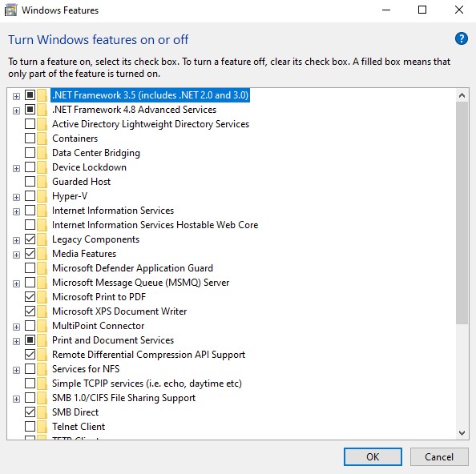
Task: Toggle the .NET Framework 4.8 Advanced Services checkbox
Action: [30, 109]
